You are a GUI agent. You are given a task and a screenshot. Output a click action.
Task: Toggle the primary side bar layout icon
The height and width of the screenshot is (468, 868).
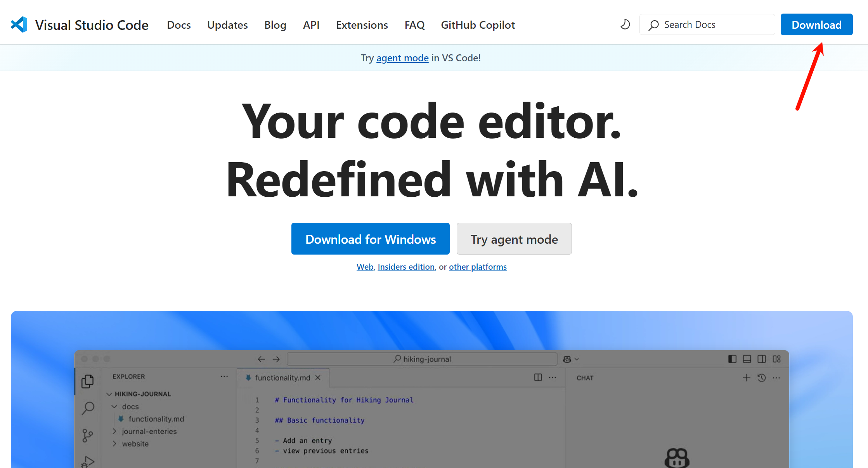[x=732, y=359]
